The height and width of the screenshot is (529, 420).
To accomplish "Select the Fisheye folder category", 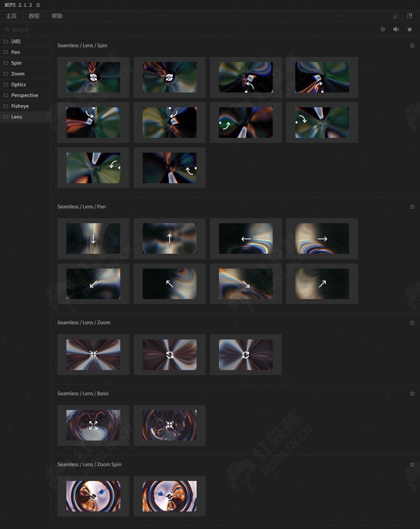I will (x=25, y=106).
